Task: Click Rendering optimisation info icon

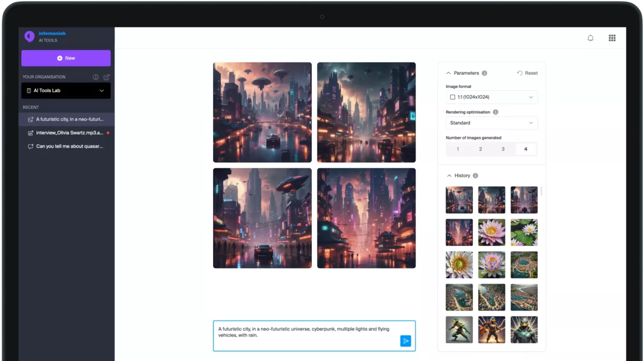Action: pos(495,112)
